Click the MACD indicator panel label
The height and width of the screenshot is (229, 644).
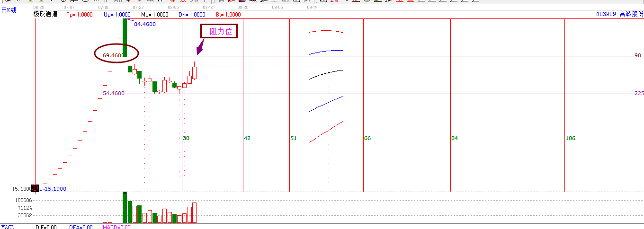(x=8, y=227)
